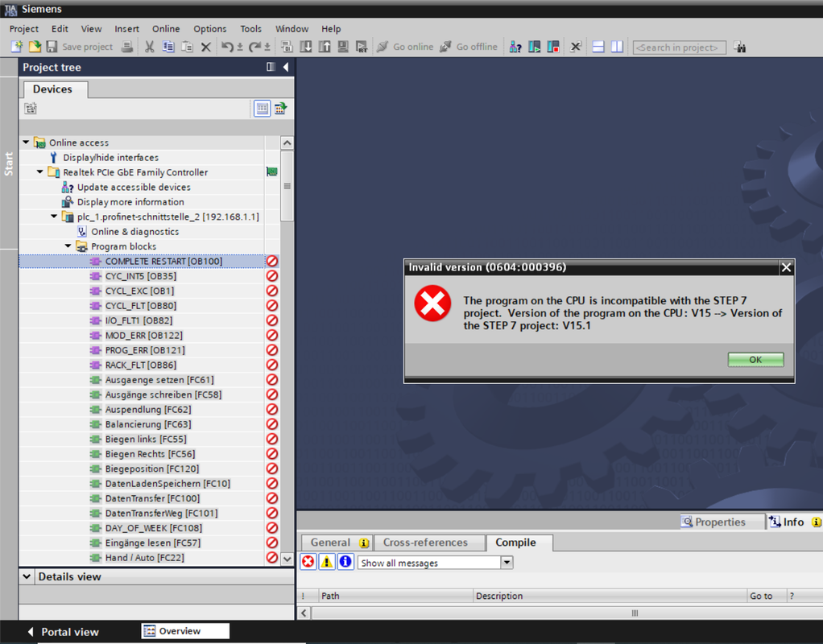Image resolution: width=823 pixels, height=644 pixels.
Task: Click the Redo arrow icon
Action: (254, 47)
